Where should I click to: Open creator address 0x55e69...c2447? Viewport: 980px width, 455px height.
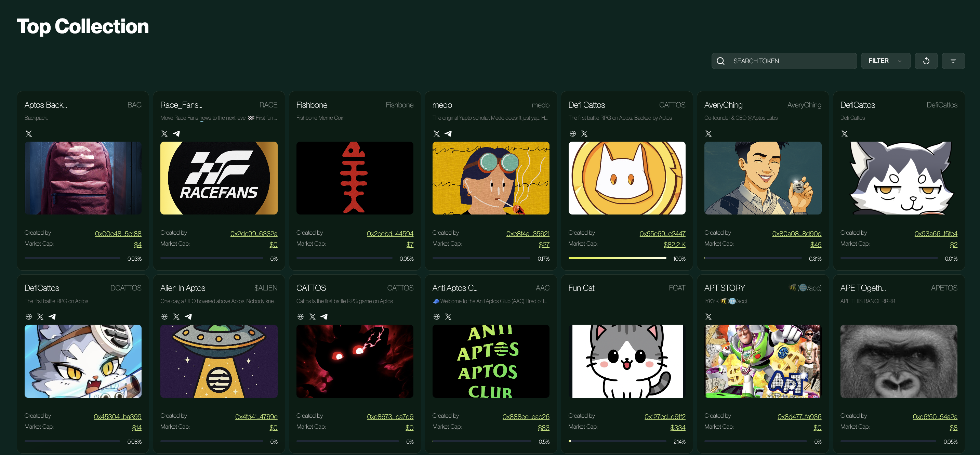pos(662,233)
